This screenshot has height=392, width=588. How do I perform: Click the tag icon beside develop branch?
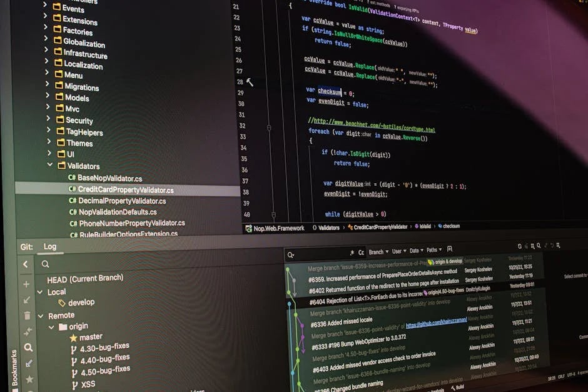(x=62, y=303)
